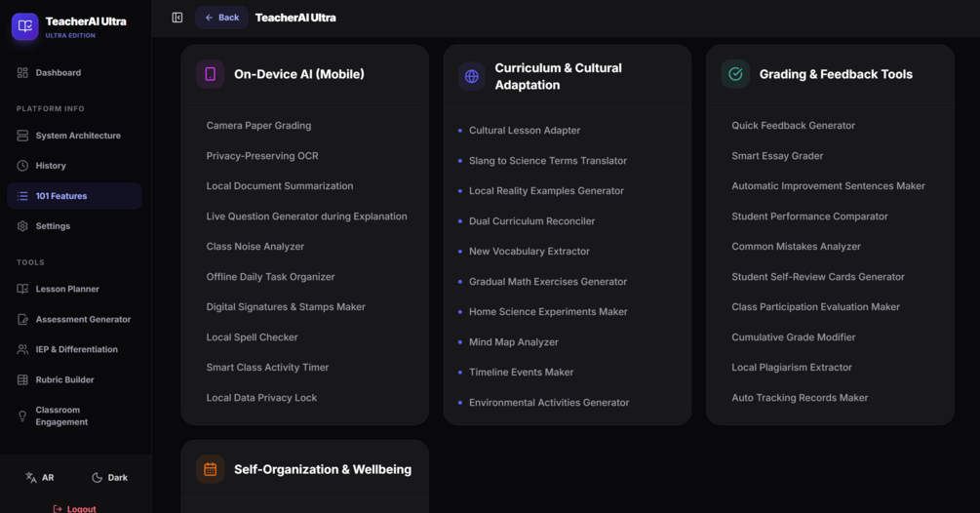Click the Curriculum globe icon
The image size is (980, 513).
pyautogui.click(x=471, y=76)
